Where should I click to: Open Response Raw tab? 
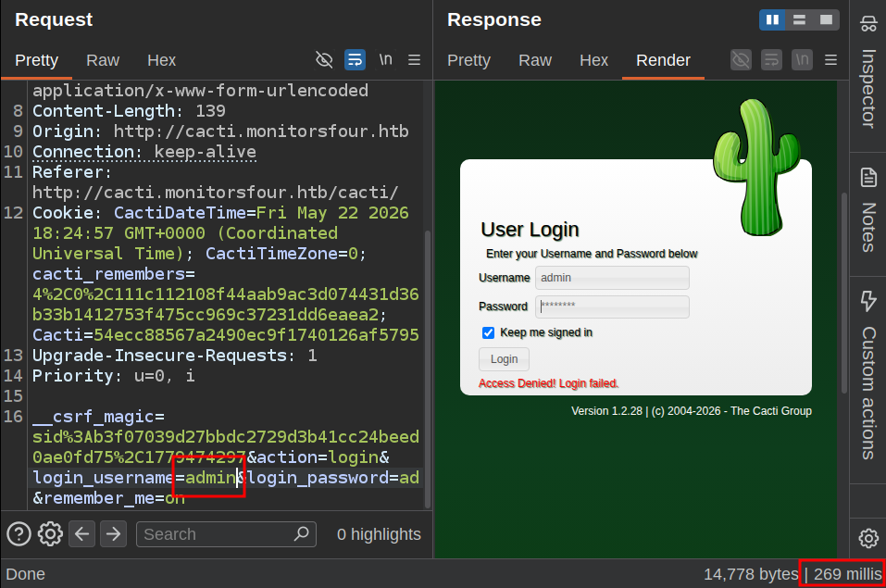coord(535,60)
